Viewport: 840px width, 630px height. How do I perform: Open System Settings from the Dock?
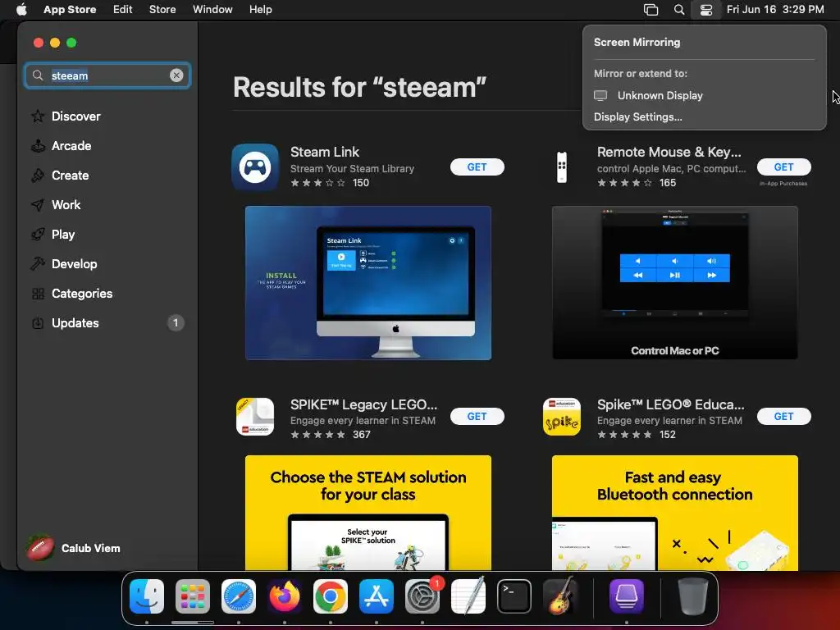[x=422, y=596]
